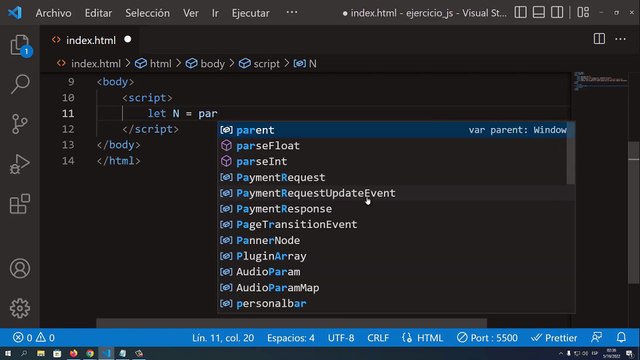
Task: Select the PluginArray suggestion
Action: coord(396,256)
